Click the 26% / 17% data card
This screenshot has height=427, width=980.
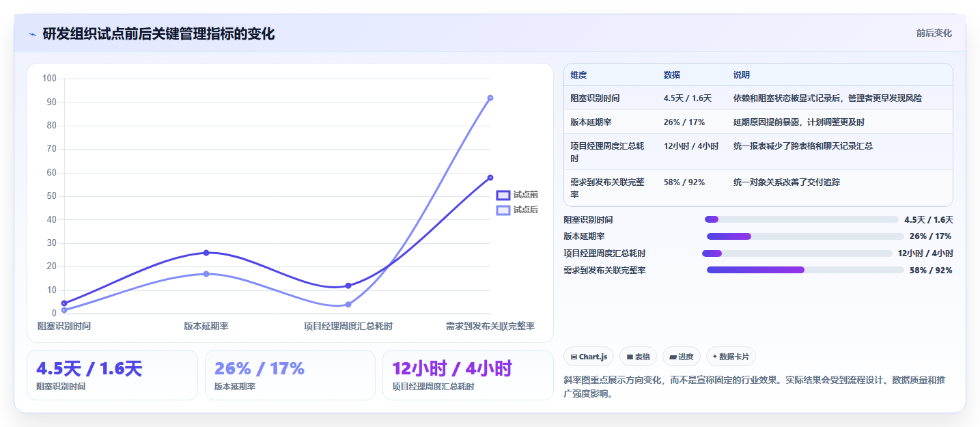click(x=290, y=375)
